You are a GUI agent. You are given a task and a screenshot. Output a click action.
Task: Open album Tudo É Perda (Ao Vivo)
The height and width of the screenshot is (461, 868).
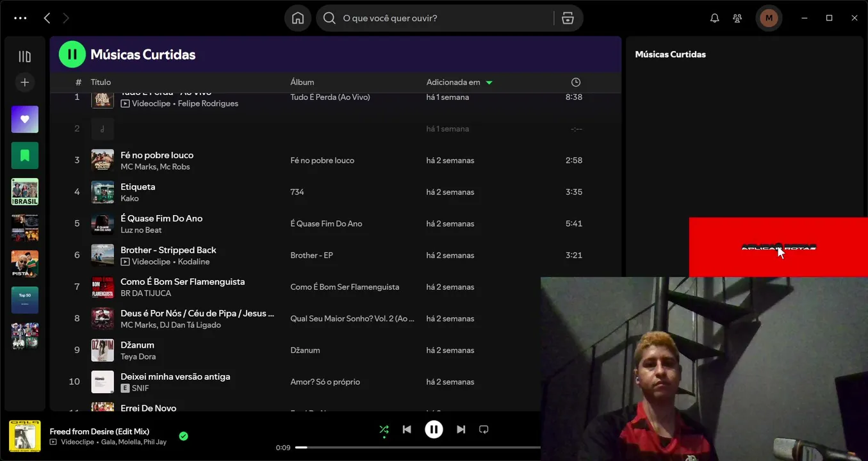[x=330, y=97]
